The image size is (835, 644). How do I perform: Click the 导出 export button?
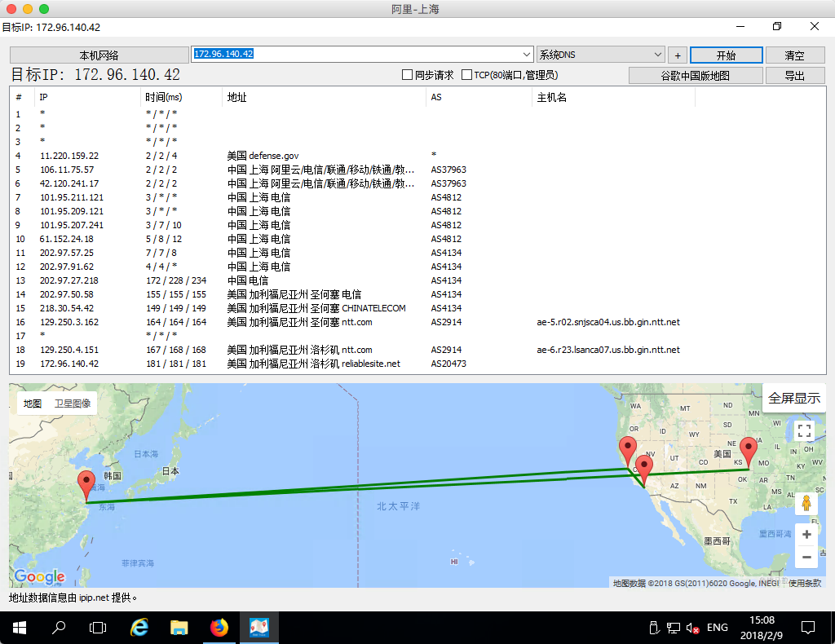[794, 76]
